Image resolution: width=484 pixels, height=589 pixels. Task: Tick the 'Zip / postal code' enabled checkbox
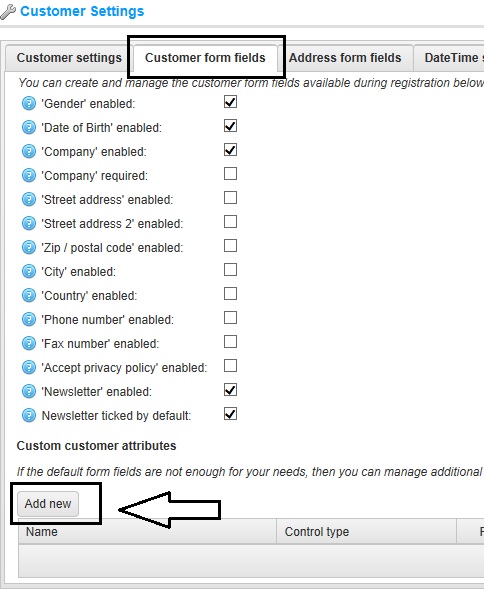(230, 246)
